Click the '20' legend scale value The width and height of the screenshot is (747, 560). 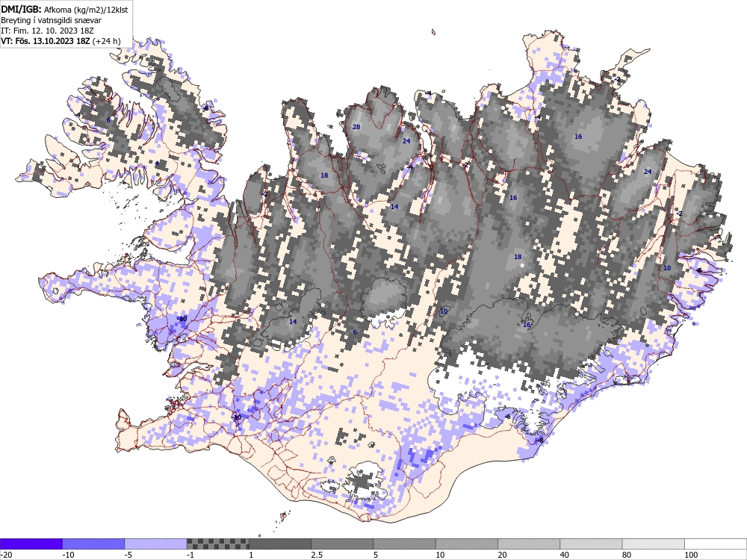(x=502, y=555)
